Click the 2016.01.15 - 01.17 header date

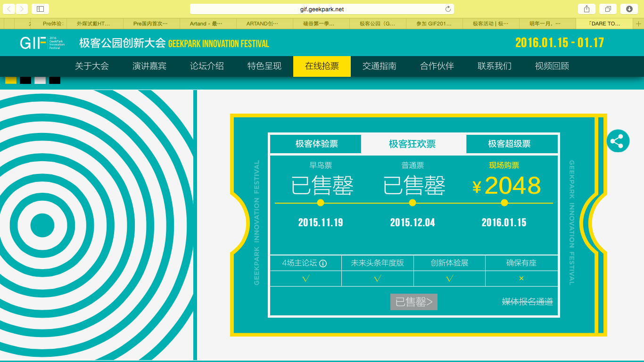tap(560, 42)
